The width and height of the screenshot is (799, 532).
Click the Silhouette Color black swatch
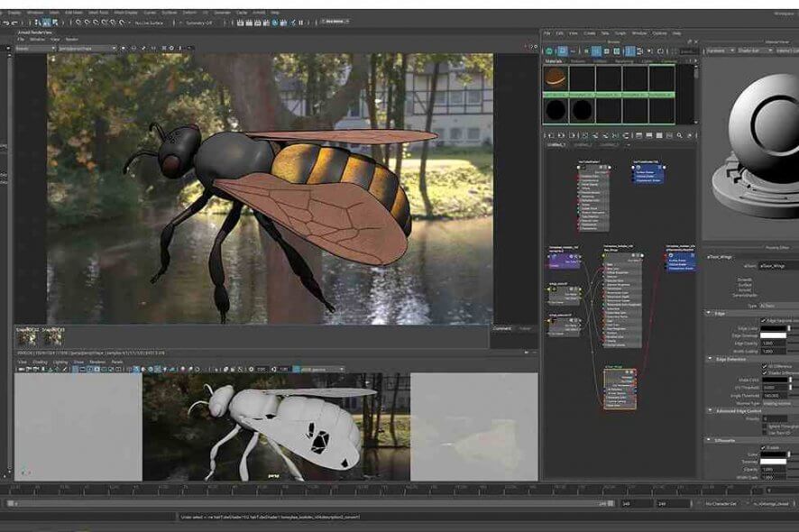[774, 454]
